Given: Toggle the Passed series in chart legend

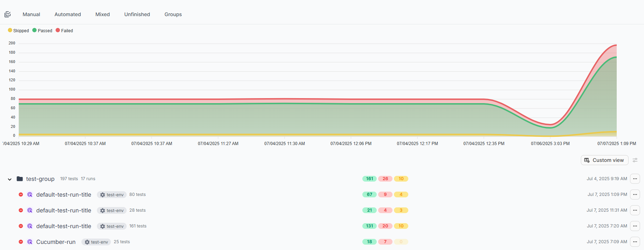Looking at the screenshot, I should tap(42, 31).
